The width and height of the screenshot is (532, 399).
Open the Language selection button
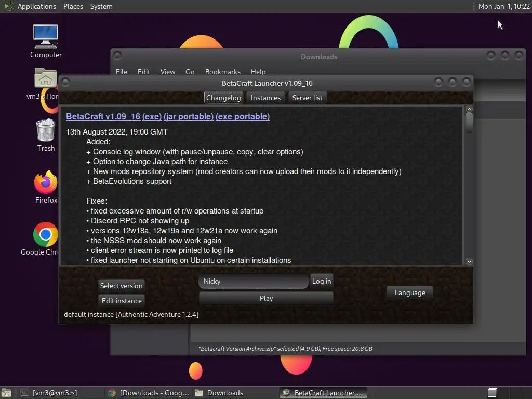coord(410,292)
